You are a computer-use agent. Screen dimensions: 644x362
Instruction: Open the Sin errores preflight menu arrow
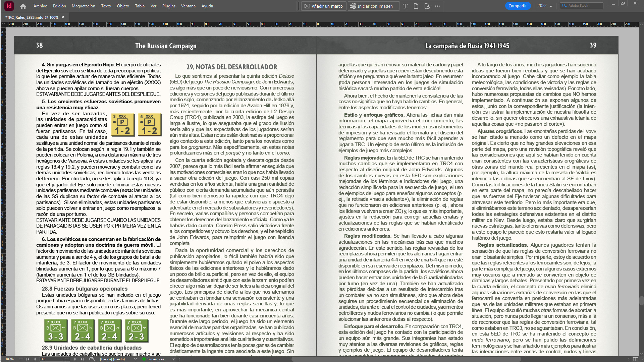tap(173, 359)
